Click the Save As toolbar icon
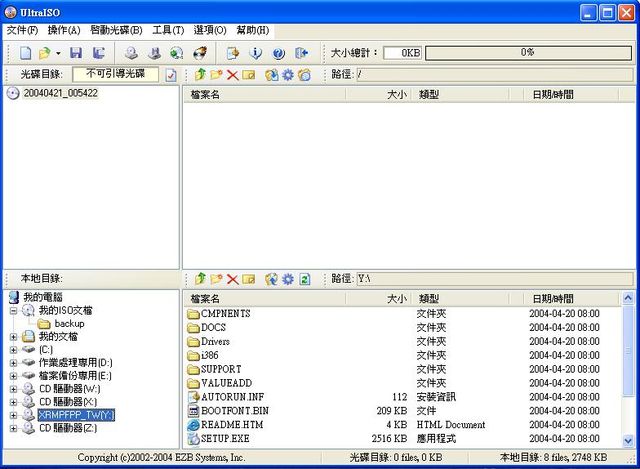Image resolution: width=640 pixels, height=469 pixels. click(x=98, y=53)
